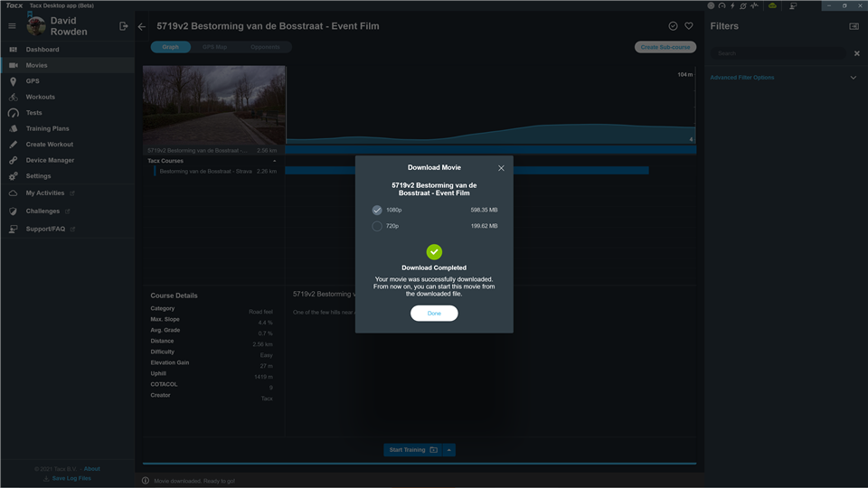Click the green Download Completed checkmark
This screenshot has height=488, width=868.
(434, 252)
